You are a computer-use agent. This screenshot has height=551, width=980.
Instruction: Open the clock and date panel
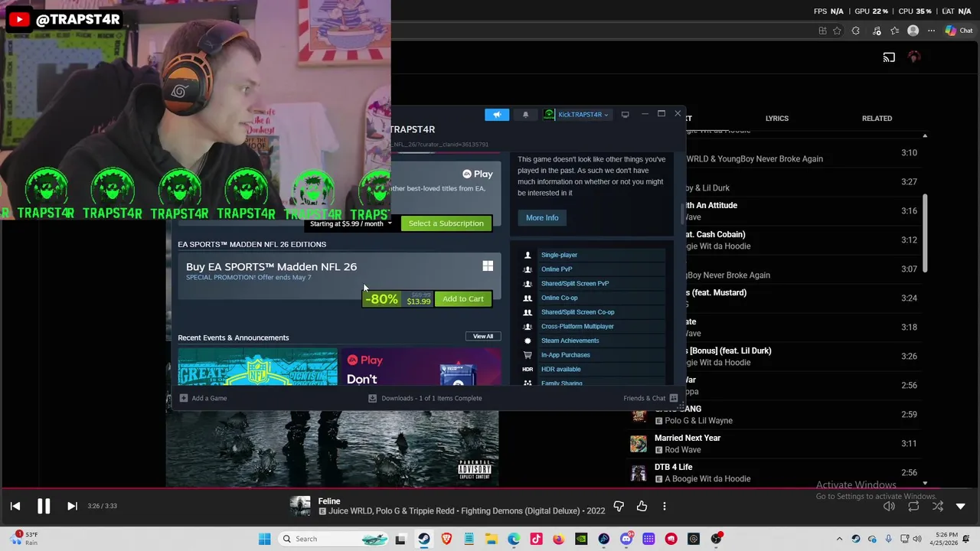click(944, 539)
